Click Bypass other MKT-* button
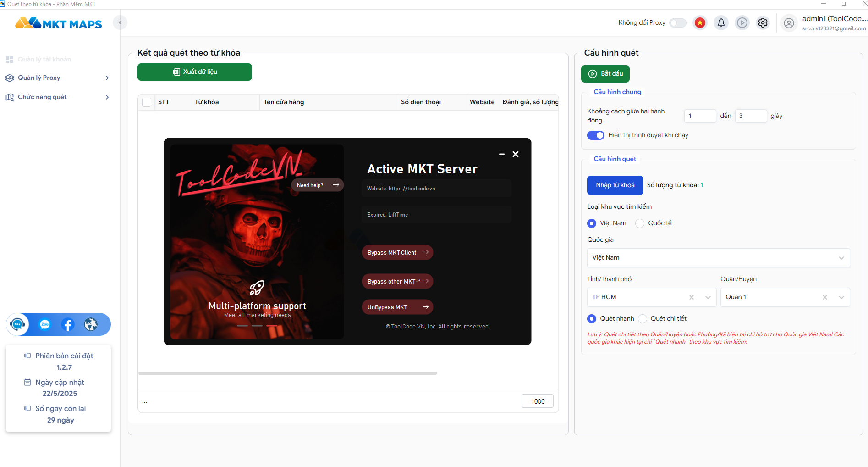 coord(397,281)
